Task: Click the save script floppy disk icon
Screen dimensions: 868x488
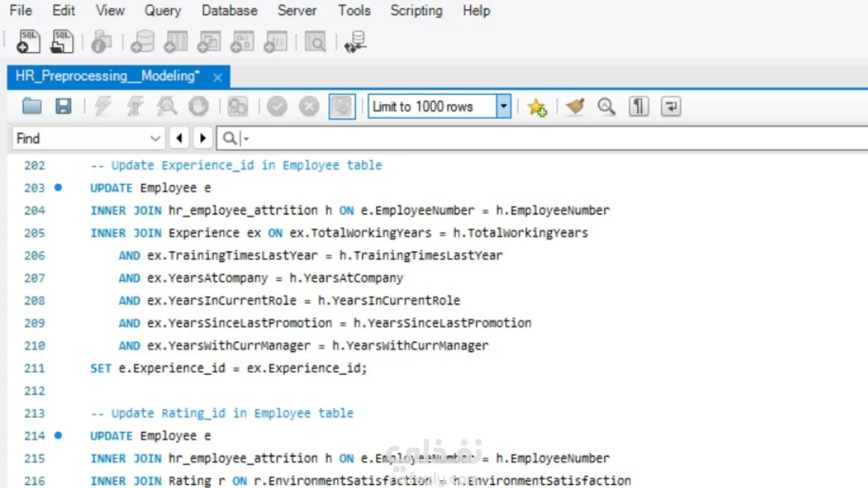Action: 63,107
